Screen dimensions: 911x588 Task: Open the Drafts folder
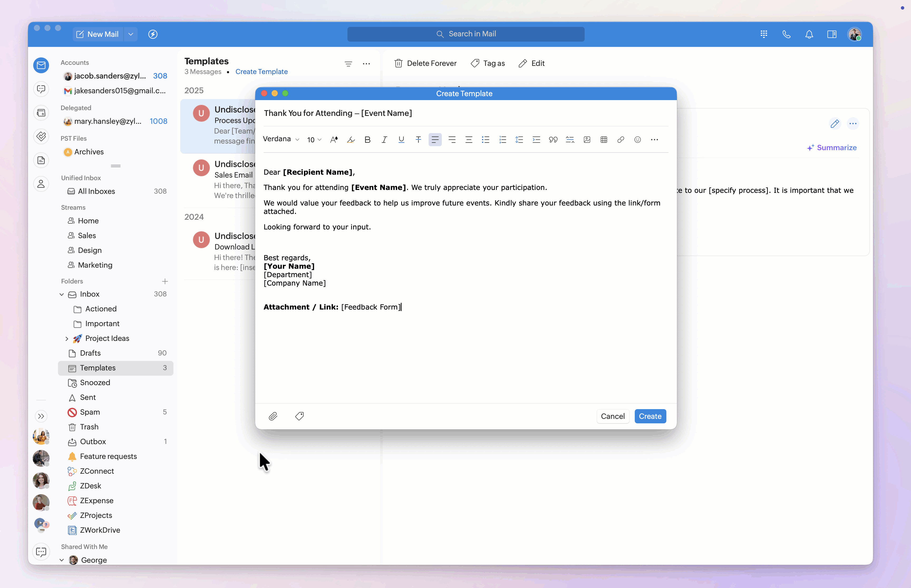pos(90,353)
